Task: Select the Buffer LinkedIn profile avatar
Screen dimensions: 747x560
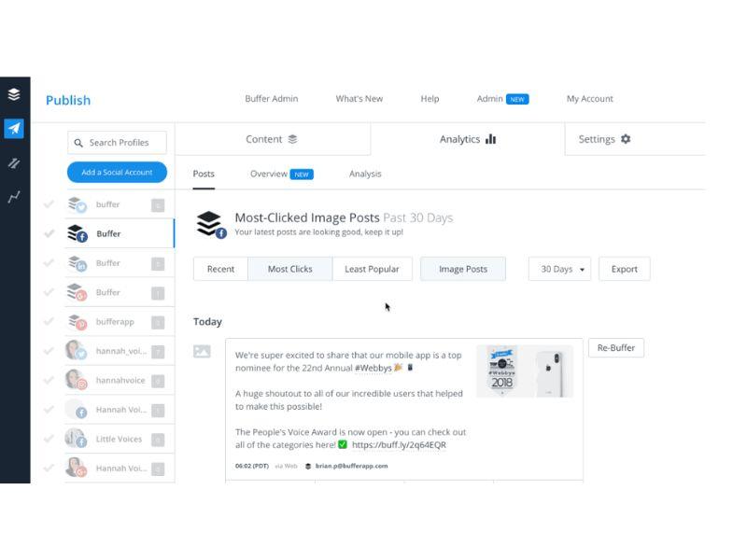Action: (77, 263)
